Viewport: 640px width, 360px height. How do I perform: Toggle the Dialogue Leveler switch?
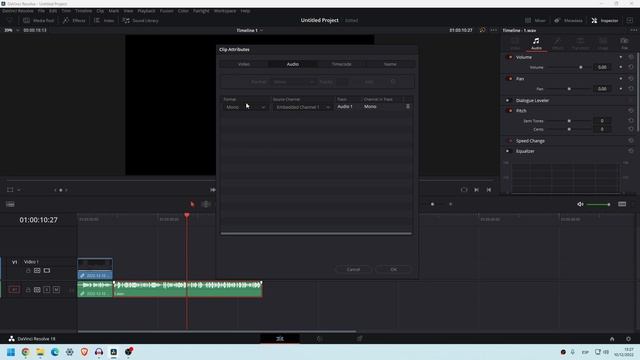509,100
